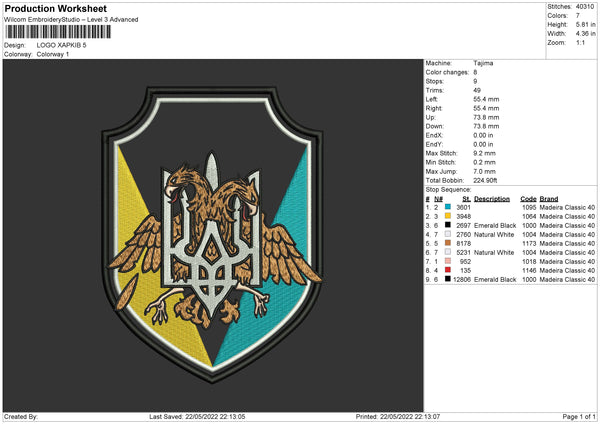Click the Colors count 7

click(578, 16)
